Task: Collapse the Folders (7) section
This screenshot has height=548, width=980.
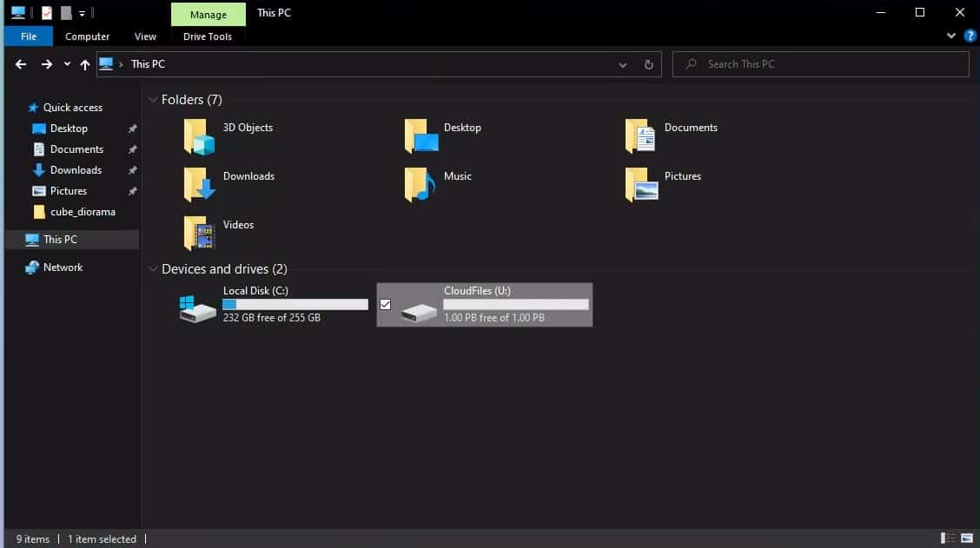Action: pyautogui.click(x=153, y=100)
